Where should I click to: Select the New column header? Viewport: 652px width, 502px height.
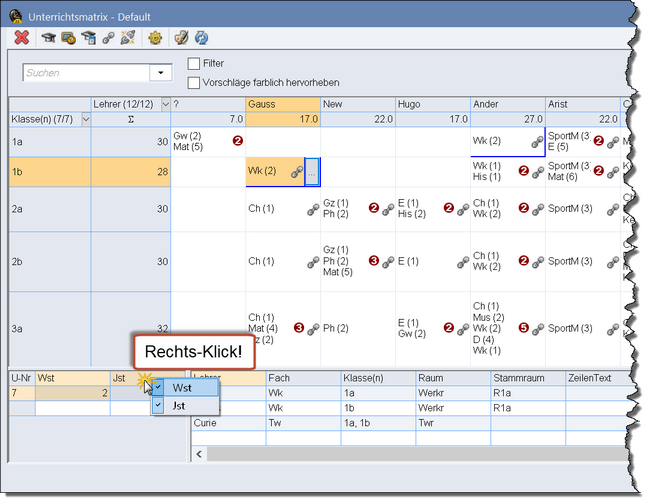pos(358,104)
